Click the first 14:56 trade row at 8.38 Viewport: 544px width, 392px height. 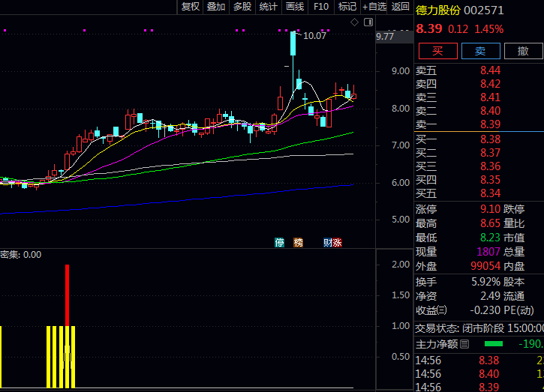click(x=479, y=361)
